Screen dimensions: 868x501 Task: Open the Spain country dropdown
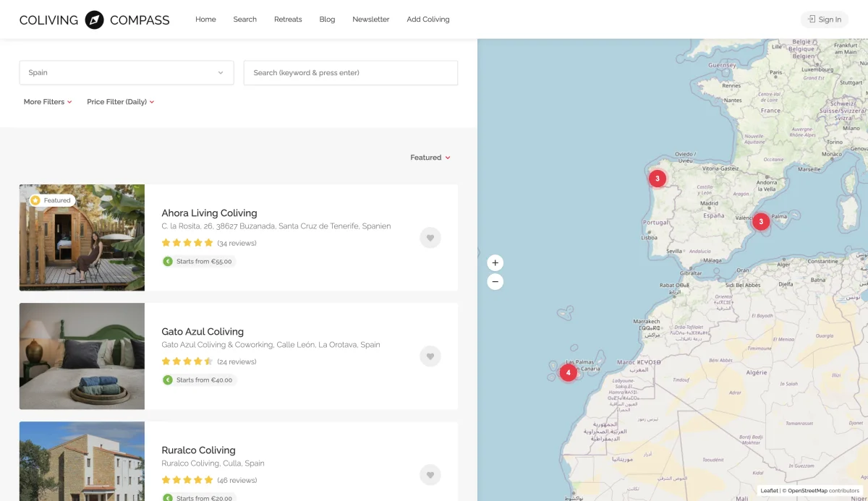pyautogui.click(x=127, y=72)
